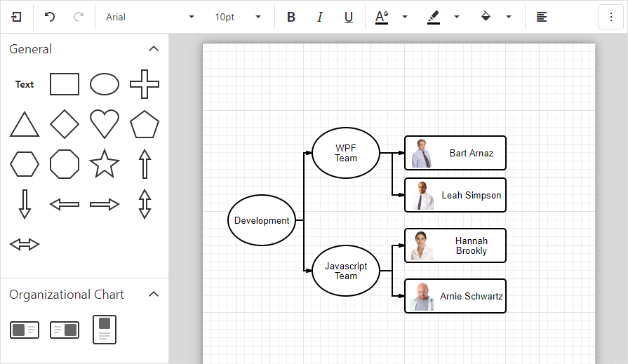Apply the fill color bucket button

click(486, 17)
